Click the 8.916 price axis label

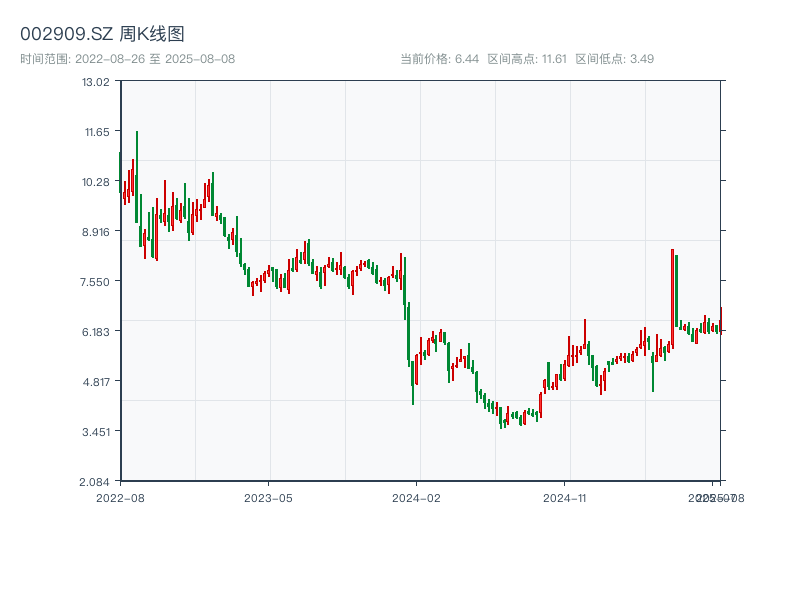[96, 232]
